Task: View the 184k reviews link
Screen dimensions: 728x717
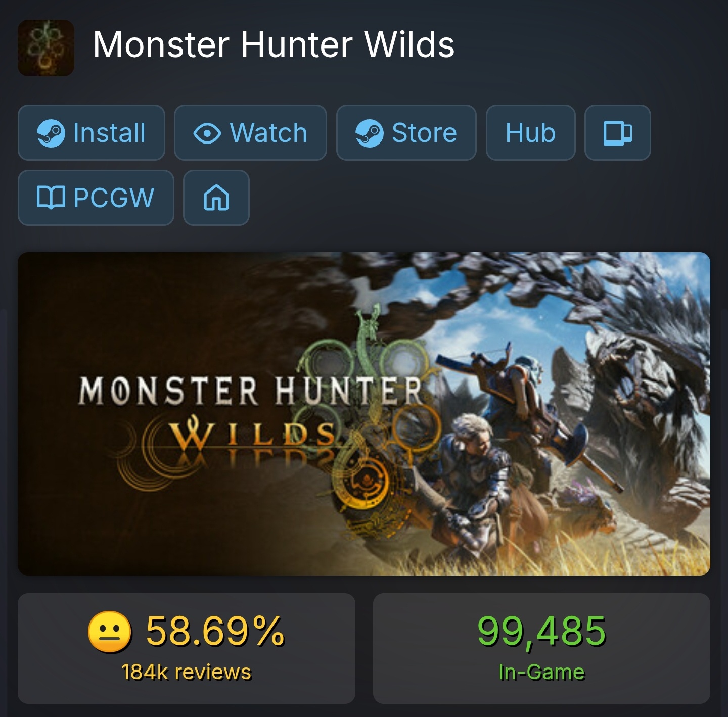Action: [x=187, y=673]
